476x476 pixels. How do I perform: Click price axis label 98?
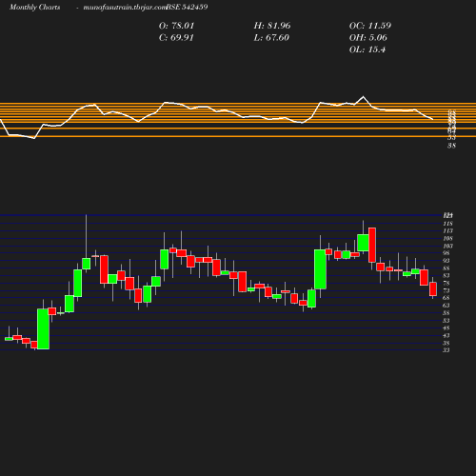[x=446, y=253]
